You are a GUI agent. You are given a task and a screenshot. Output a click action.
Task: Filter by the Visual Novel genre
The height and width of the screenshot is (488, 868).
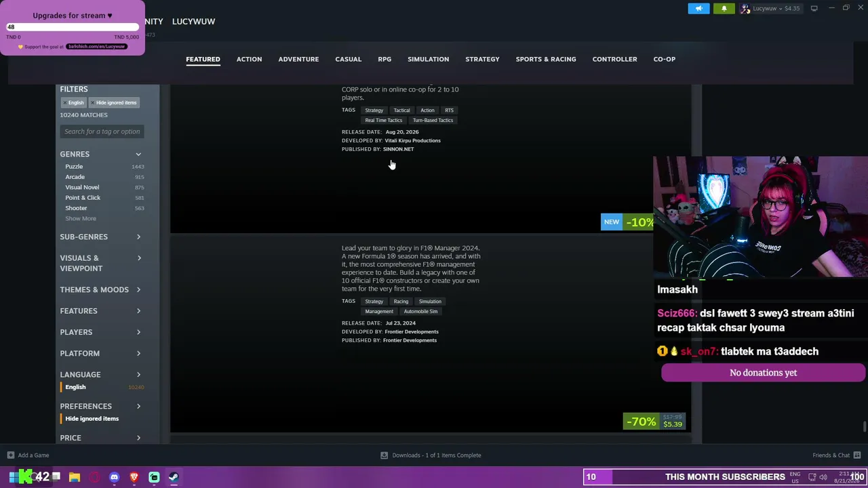[x=82, y=187]
